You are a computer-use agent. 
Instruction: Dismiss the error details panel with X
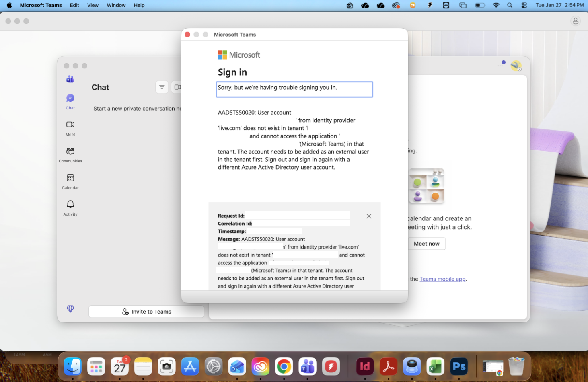tap(369, 216)
